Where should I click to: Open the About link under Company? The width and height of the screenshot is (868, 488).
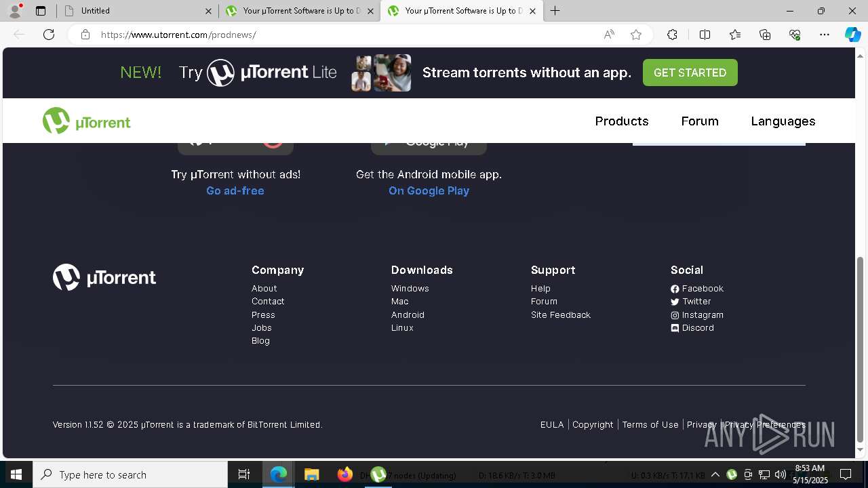click(264, 289)
